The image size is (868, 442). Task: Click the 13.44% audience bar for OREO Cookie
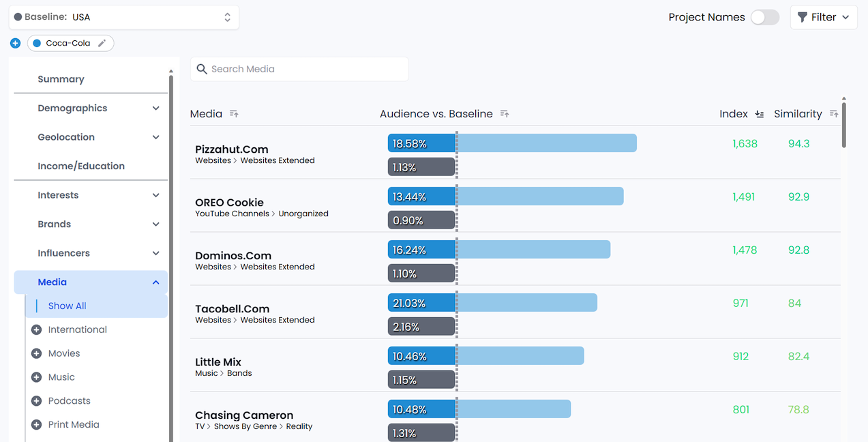coord(506,196)
